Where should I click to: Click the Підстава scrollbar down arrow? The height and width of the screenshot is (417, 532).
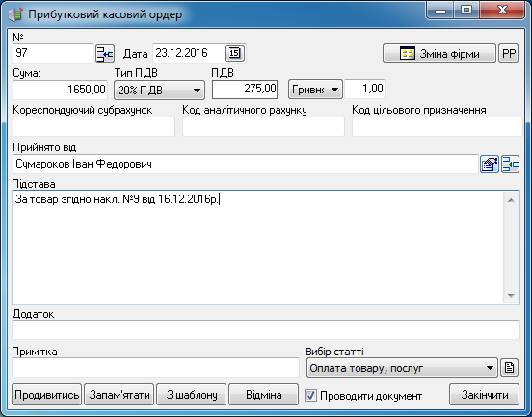(511, 296)
